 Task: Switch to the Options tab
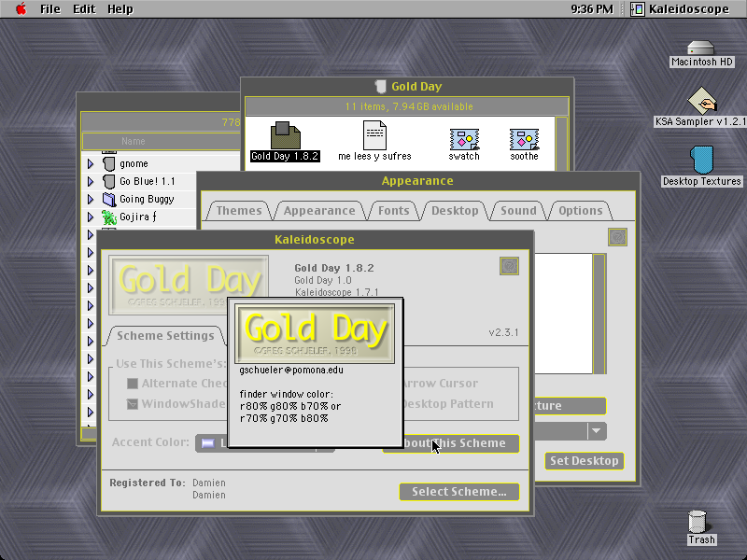tap(580, 211)
